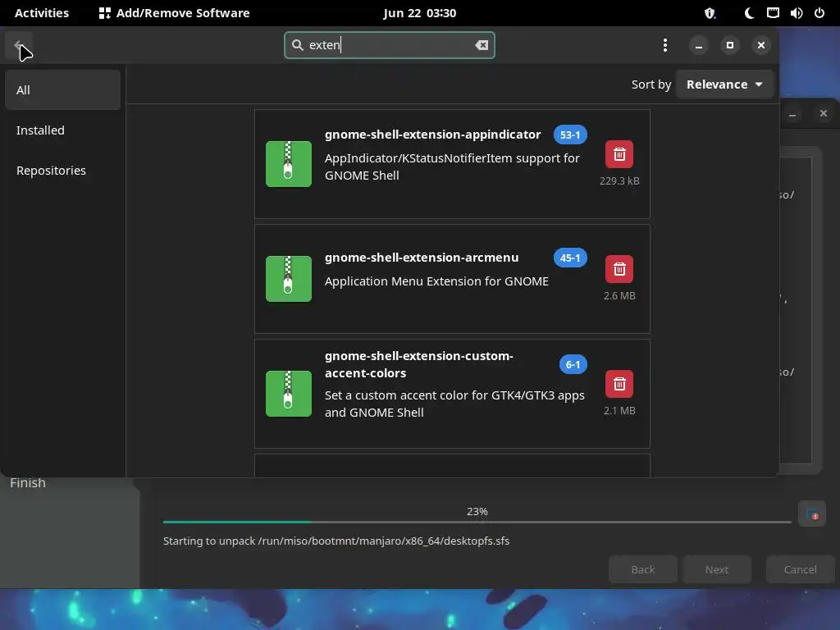Minimize the Add/Remove Software window
840x630 pixels.
699,45
